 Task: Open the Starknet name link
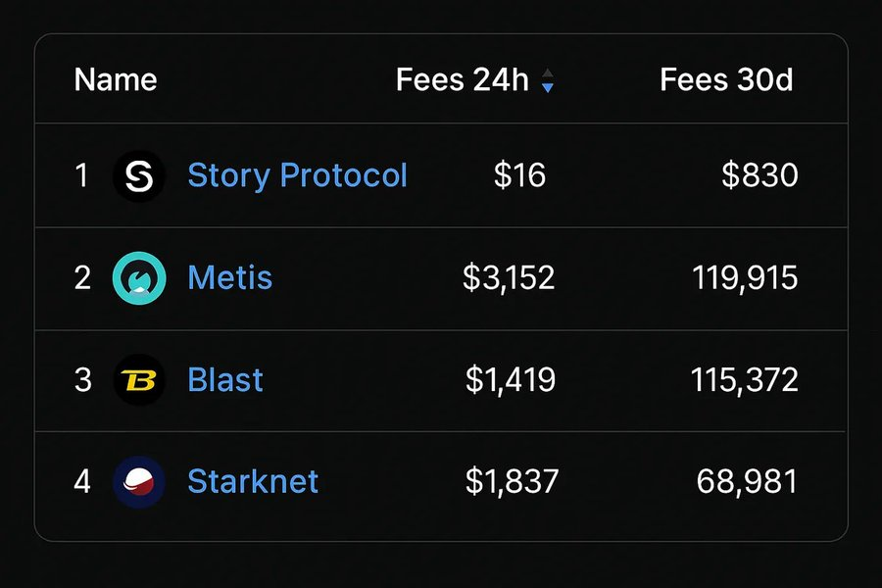[x=253, y=481]
